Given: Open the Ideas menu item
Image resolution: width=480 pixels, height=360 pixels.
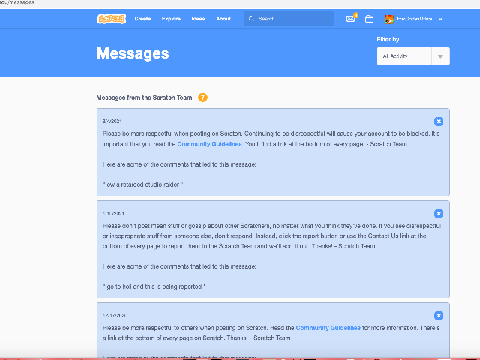Looking at the screenshot, I should click(198, 19).
